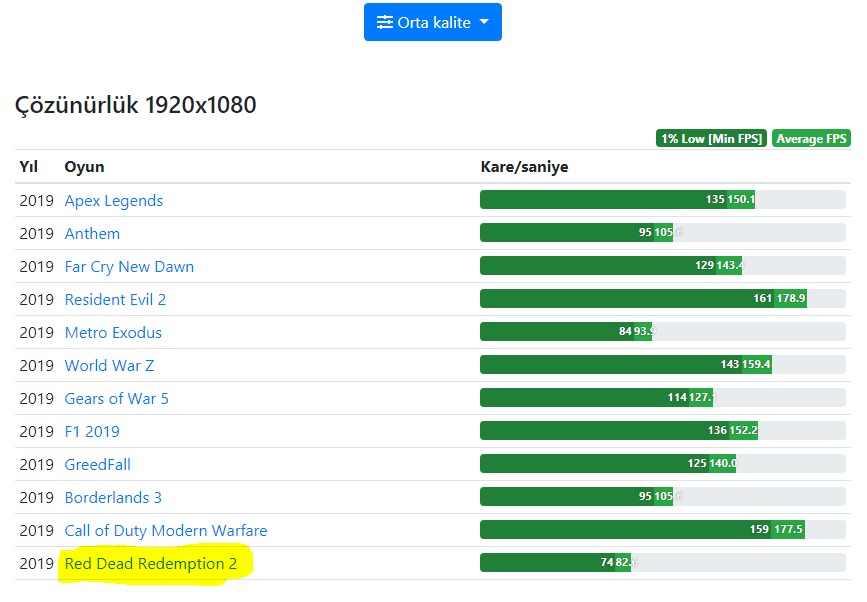Click the Resident Evil 2 FPS bar
The height and width of the screenshot is (602, 867).
662,299
